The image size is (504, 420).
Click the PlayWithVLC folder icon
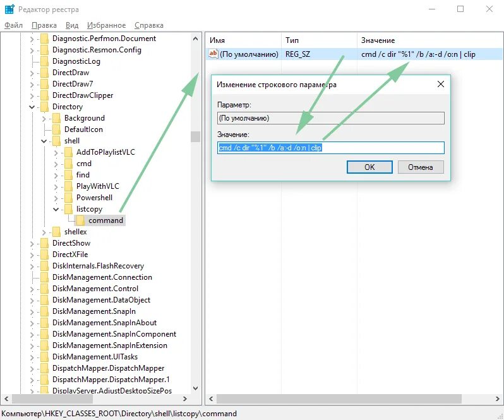(x=68, y=186)
